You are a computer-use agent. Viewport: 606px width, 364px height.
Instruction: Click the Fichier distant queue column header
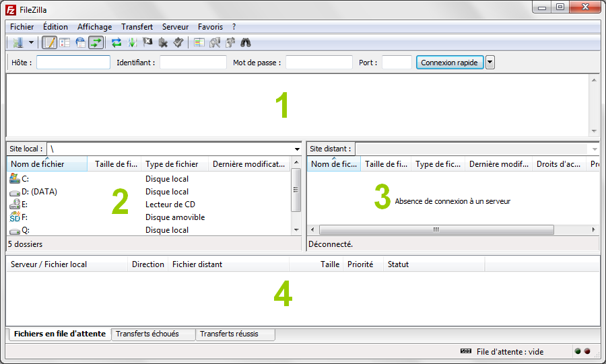point(228,264)
